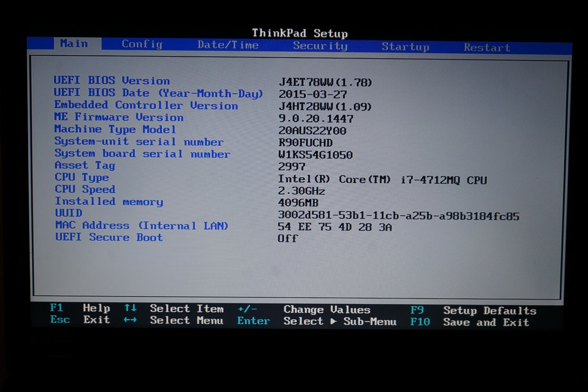Viewport: 588px width, 392px height.
Task: Click the Secure Boot value Off
Action: [x=288, y=238]
